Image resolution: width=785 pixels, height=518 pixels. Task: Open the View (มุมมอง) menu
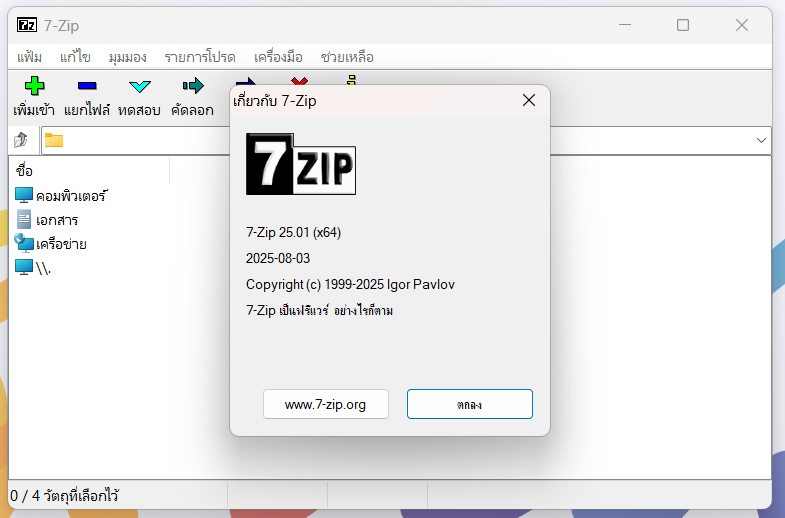[x=128, y=56]
